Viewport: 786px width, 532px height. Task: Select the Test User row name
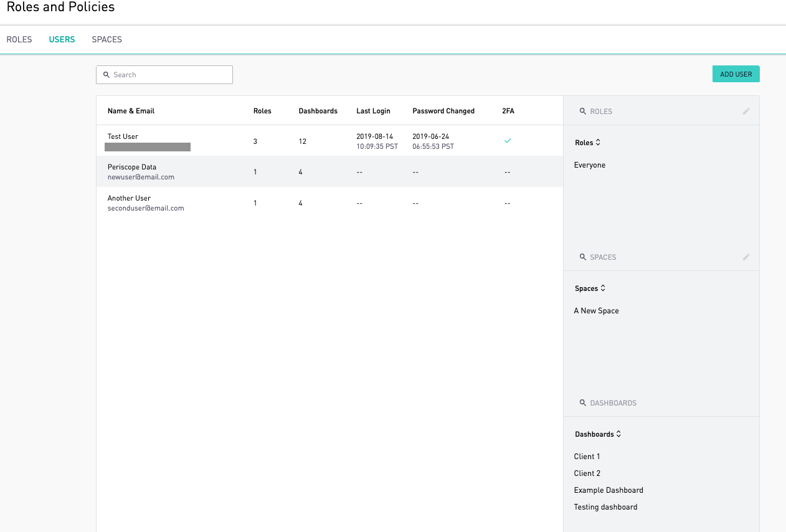[123, 136]
